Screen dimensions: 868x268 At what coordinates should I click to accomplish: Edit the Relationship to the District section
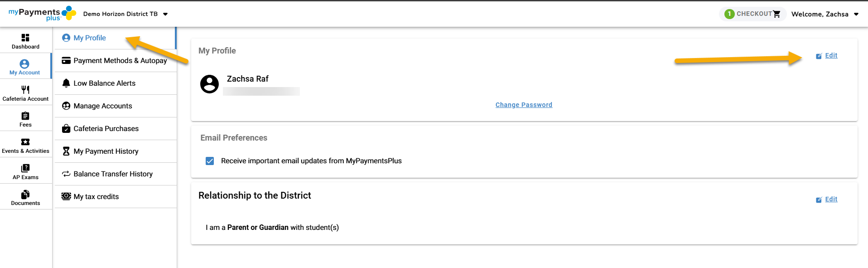(831, 199)
